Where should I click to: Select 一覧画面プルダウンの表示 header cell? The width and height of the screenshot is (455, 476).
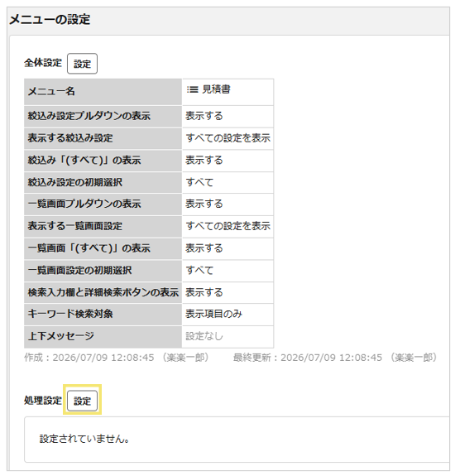103,204
